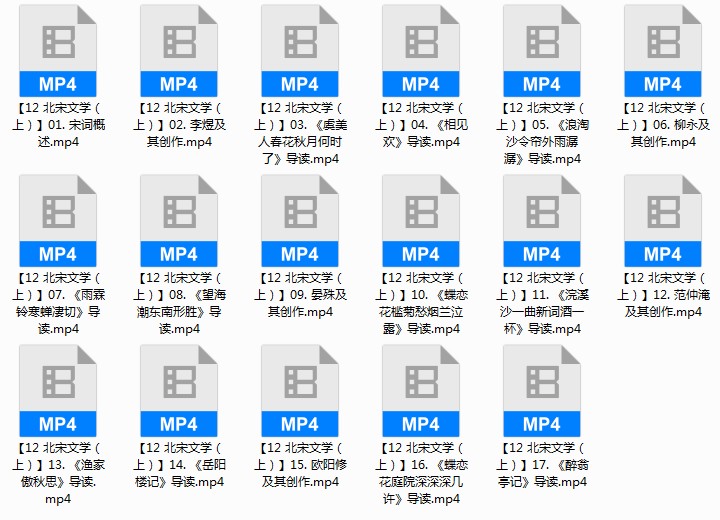Open the 17 醉翁亭记 导读 video icon

(542, 391)
